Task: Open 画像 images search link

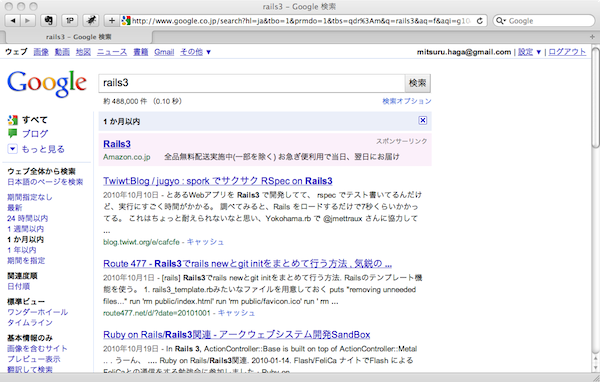Action: tap(41, 52)
